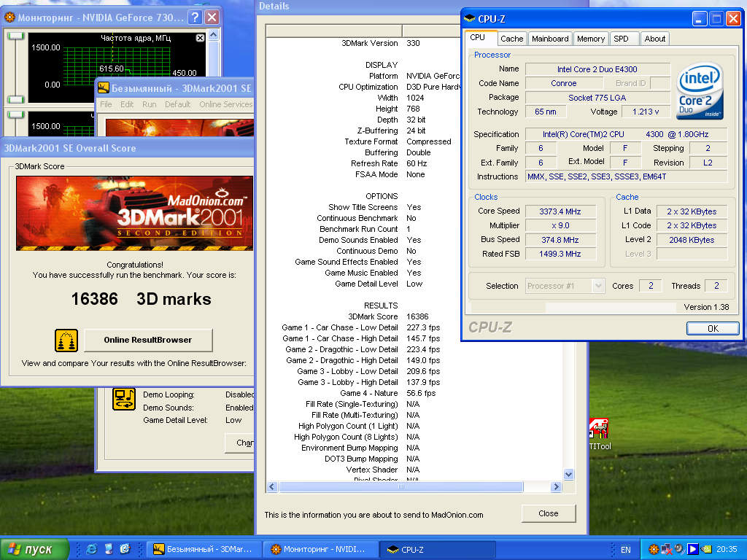Click the Details horizontal scrollbar left arrow
The width and height of the screenshot is (747, 560).
coord(272,486)
